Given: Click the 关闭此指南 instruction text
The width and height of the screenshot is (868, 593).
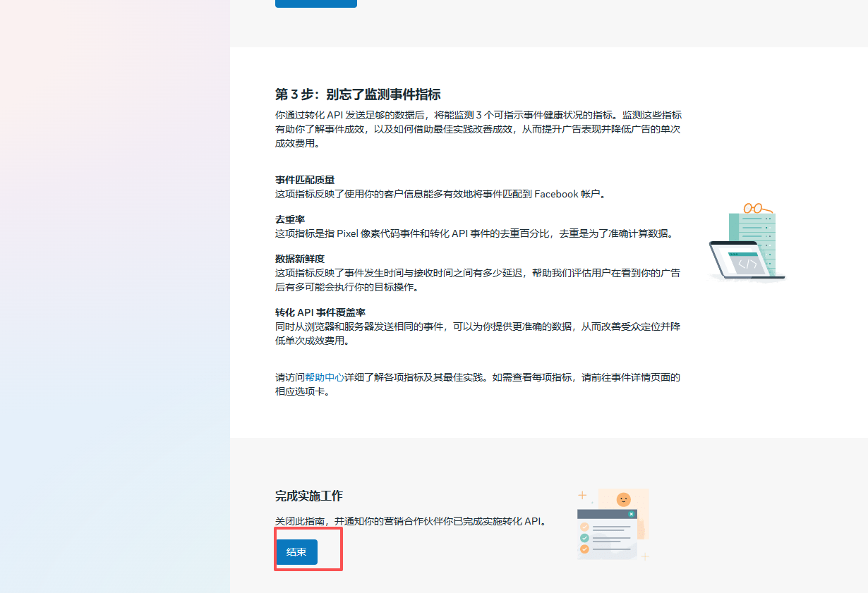Looking at the screenshot, I should [x=411, y=521].
